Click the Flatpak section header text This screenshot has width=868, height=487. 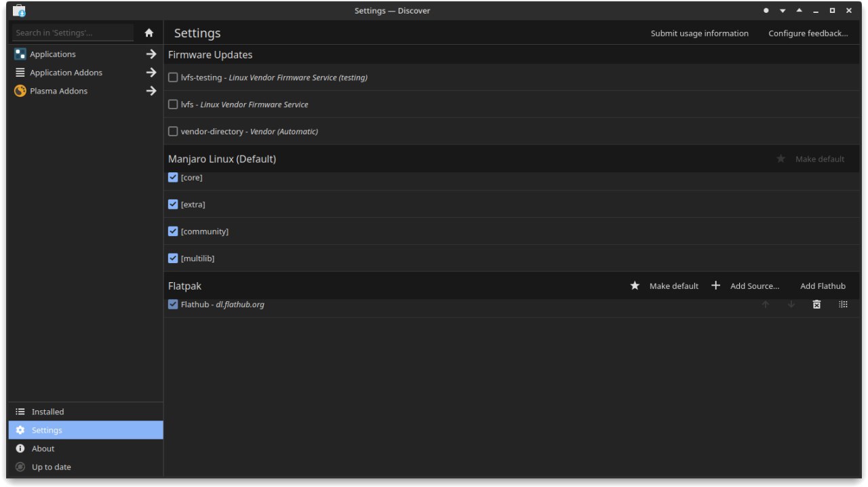(x=184, y=286)
